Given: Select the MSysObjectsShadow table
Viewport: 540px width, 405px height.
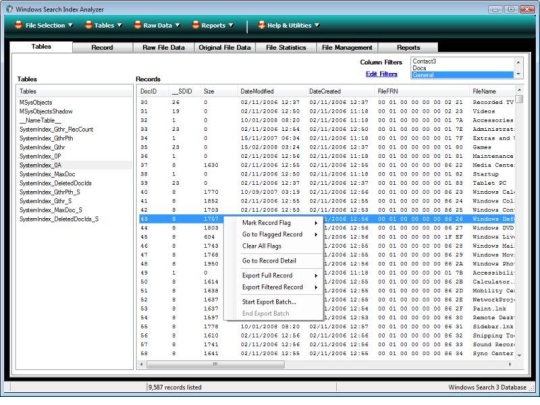Looking at the screenshot, I should click(x=46, y=112).
